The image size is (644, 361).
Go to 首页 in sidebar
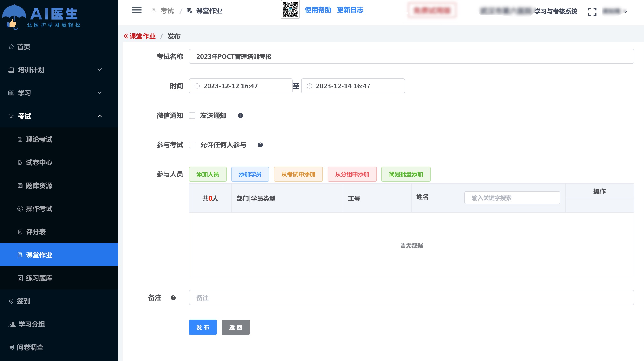coord(59,47)
